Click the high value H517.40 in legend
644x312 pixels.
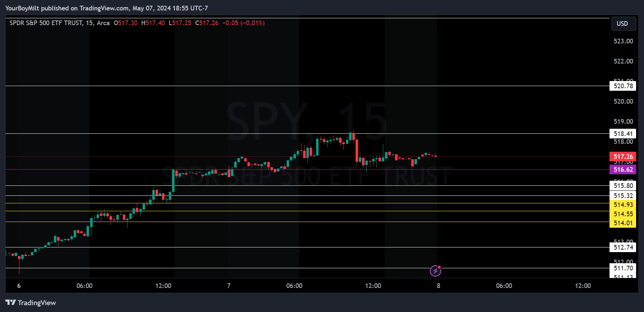[153, 23]
